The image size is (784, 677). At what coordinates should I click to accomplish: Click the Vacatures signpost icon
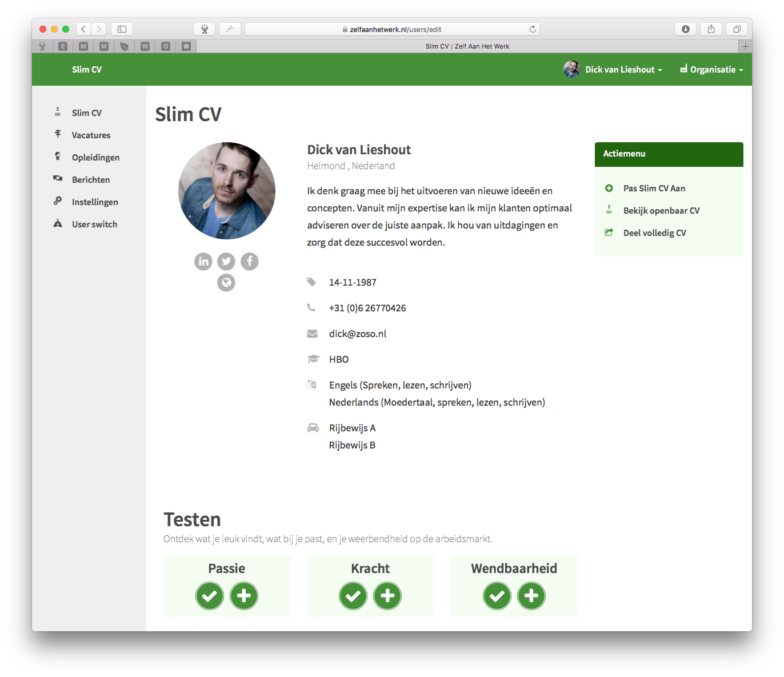pos(58,134)
